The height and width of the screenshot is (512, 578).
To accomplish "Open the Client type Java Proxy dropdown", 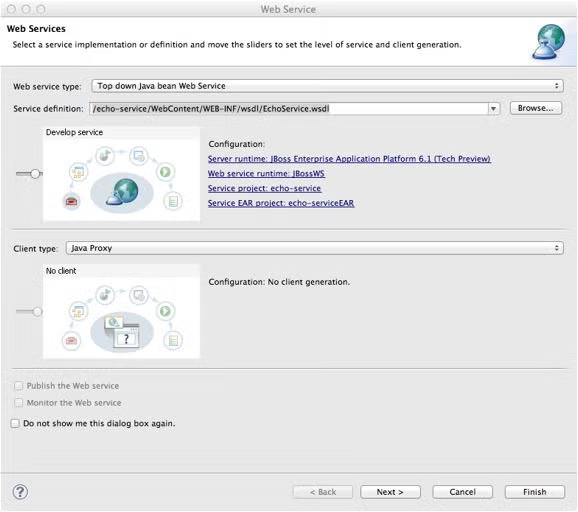I will tap(314, 248).
